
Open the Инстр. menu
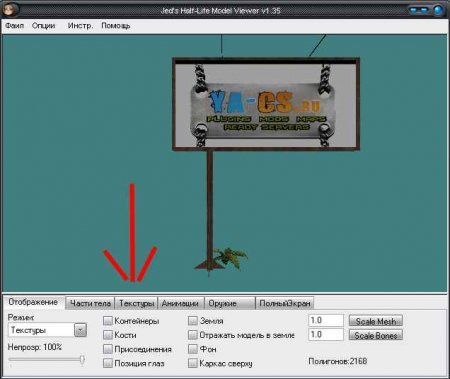(80, 26)
